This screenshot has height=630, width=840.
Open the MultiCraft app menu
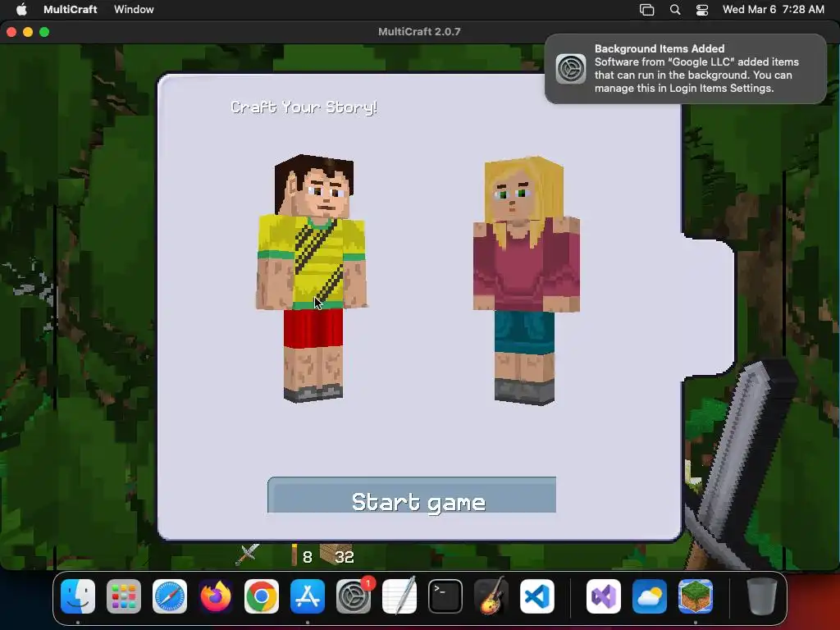point(71,9)
